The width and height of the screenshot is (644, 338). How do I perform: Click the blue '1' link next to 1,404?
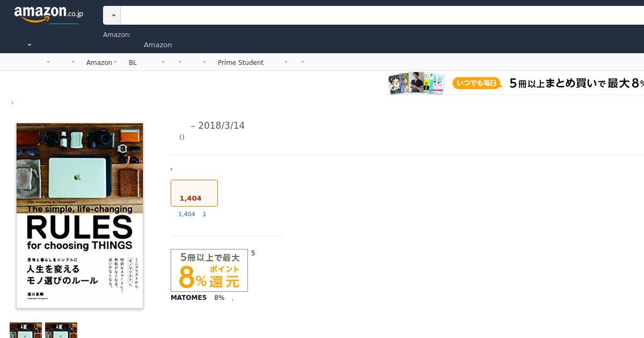pyautogui.click(x=204, y=214)
